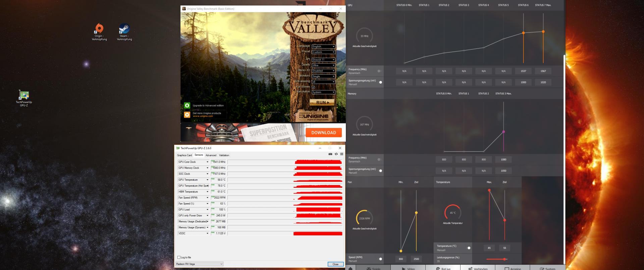Expand the GPU Memory Clock sensor dropdown
Viewport: 644px width, 270px height.
(x=207, y=168)
